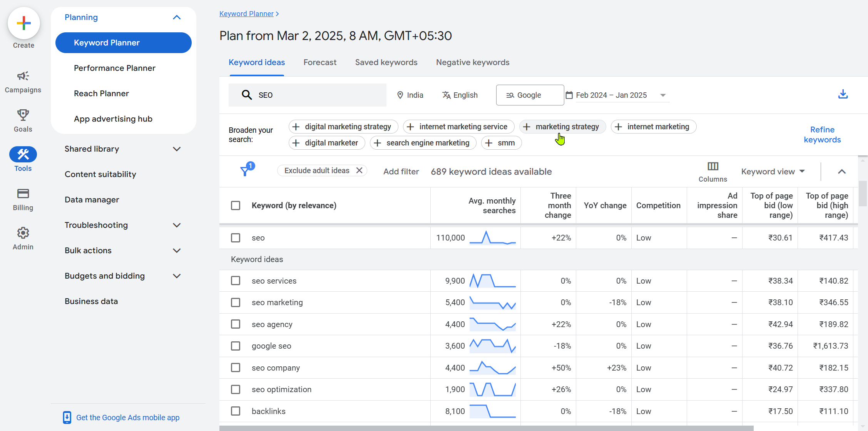
Task: Add 'smm' suggestion chip
Action: pyautogui.click(x=501, y=143)
